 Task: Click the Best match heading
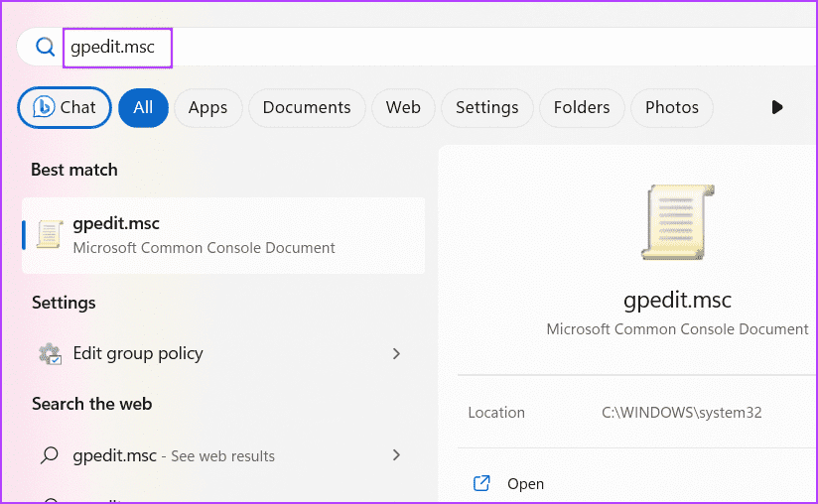pos(74,170)
